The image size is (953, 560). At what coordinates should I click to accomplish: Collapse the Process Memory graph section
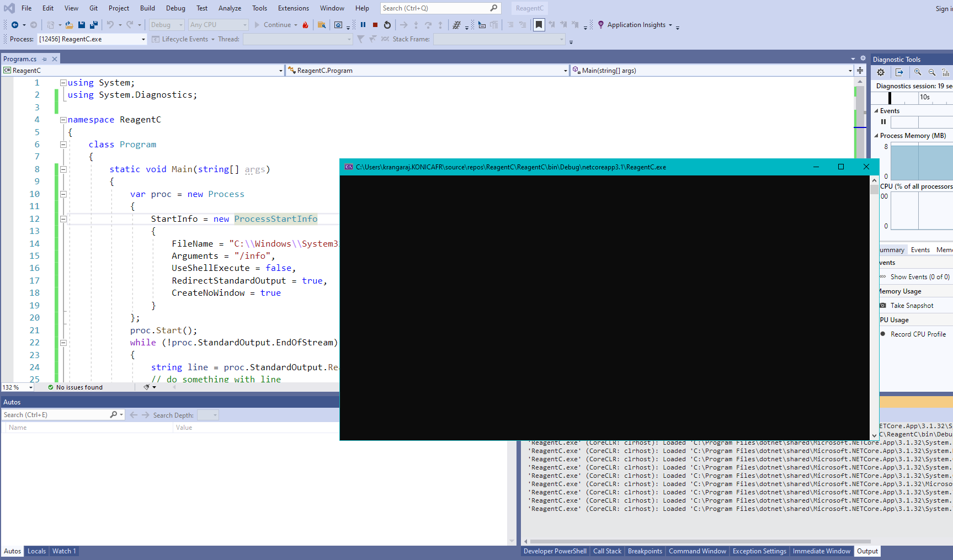(x=876, y=136)
